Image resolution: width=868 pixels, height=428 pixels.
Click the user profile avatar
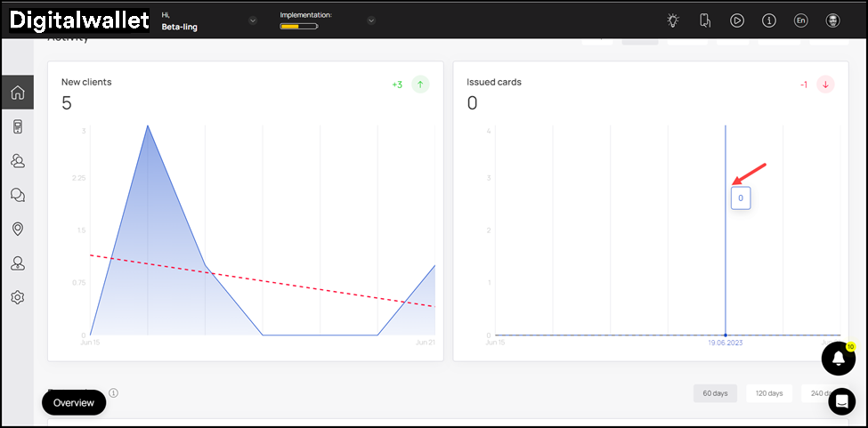coord(832,20)
